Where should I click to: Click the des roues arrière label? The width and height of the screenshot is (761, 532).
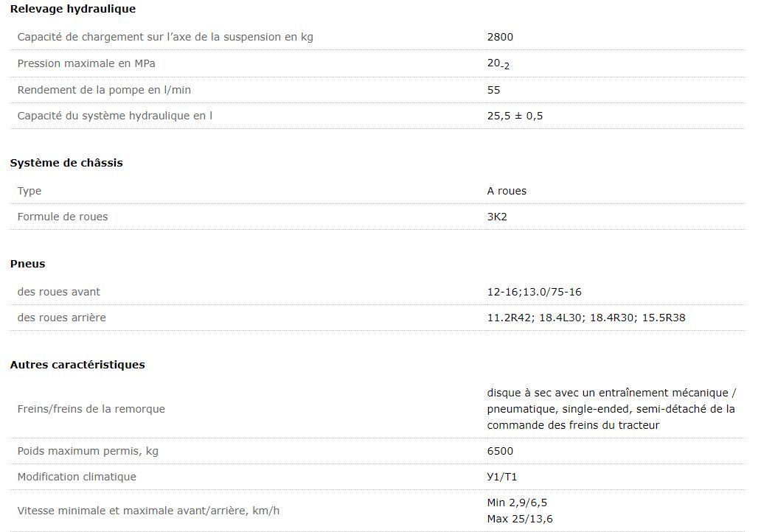[x=62, y=318]
